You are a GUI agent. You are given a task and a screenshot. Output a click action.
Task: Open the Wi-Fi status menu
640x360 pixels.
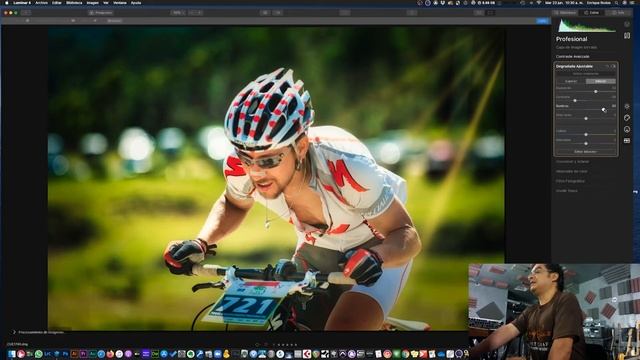point(538,2)
